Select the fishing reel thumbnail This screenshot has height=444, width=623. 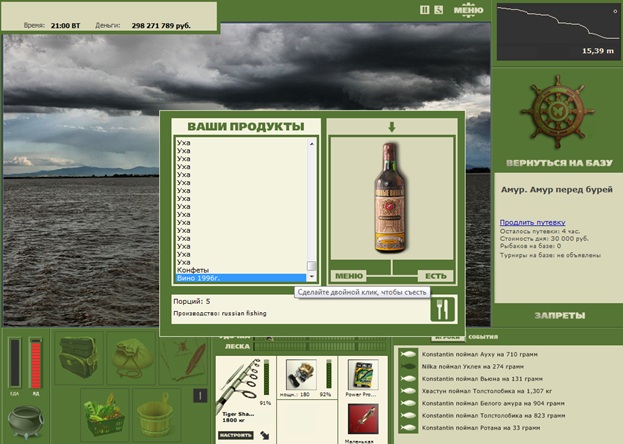tap(301, 374)
